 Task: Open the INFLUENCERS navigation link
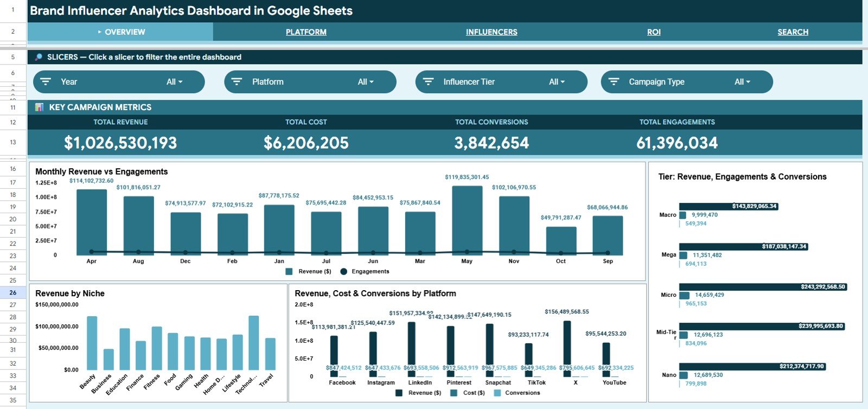492,32
